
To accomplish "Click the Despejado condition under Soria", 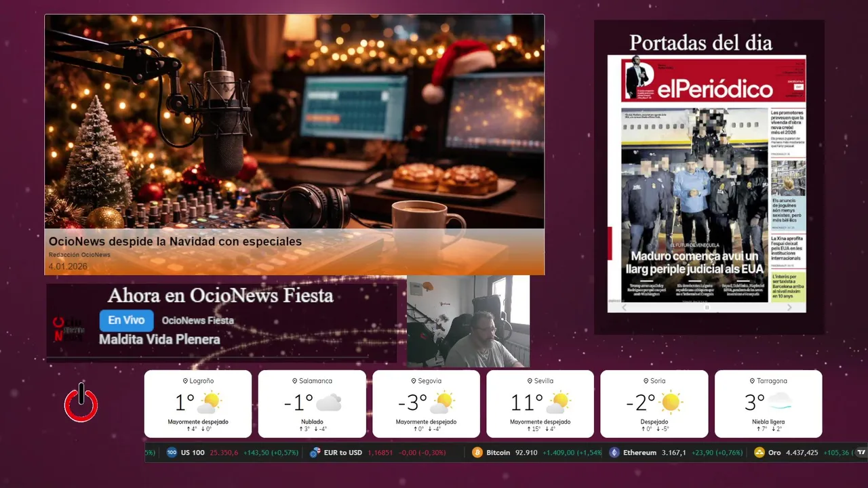I will 654,422.
